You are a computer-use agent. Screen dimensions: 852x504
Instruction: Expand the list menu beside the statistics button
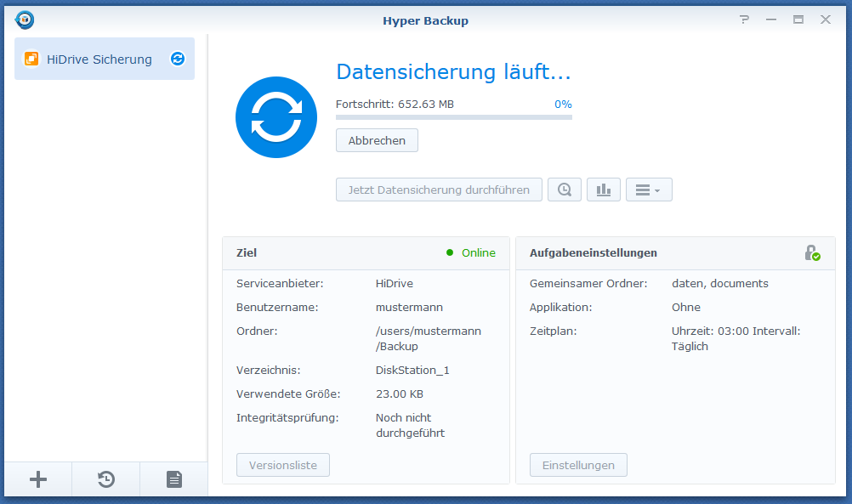coord(649,189)
